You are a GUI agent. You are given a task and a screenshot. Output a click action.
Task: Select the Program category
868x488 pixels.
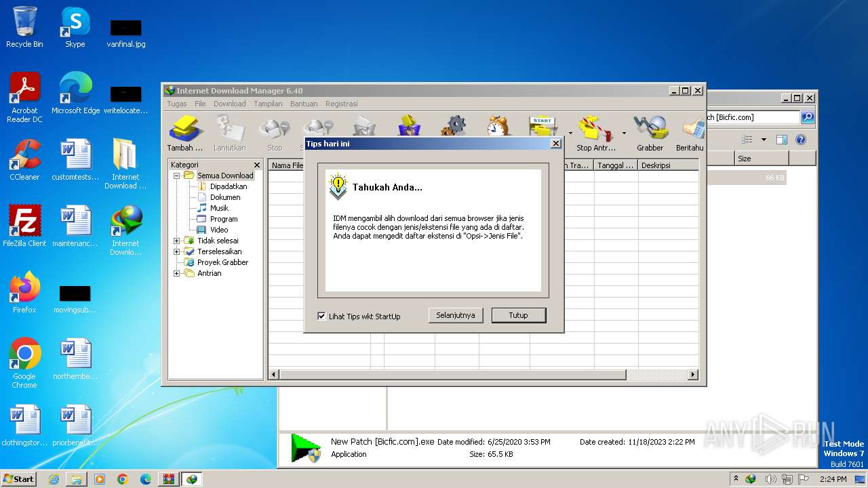(224, 219)
